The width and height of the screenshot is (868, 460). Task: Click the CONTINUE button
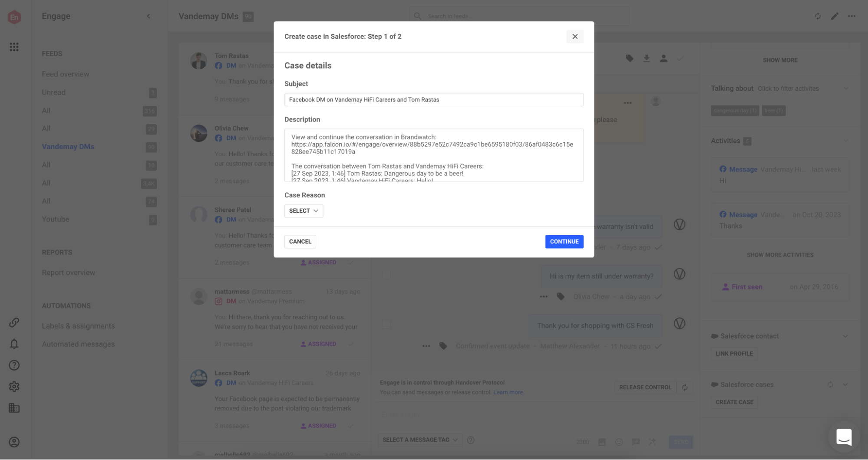[x=564, y=241]
